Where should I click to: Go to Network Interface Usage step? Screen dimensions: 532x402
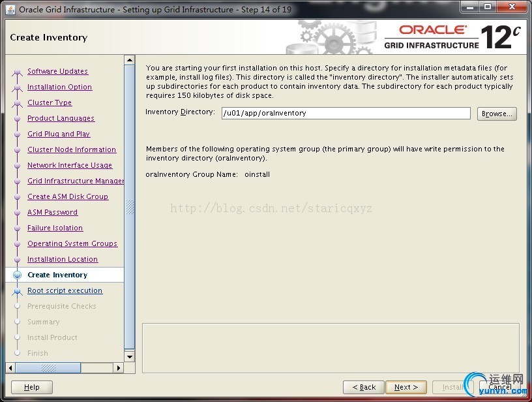tap(70, 165)
